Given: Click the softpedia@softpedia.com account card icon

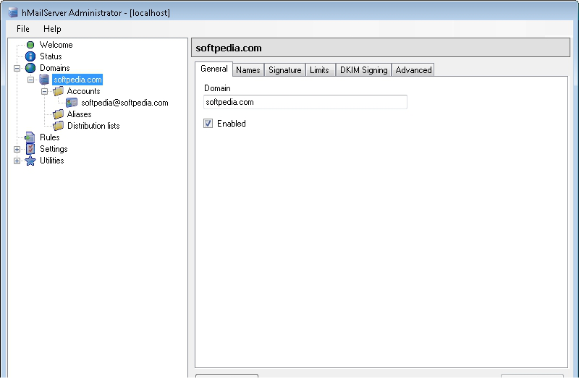Looking at the screenshot, I should click(72, 103).
